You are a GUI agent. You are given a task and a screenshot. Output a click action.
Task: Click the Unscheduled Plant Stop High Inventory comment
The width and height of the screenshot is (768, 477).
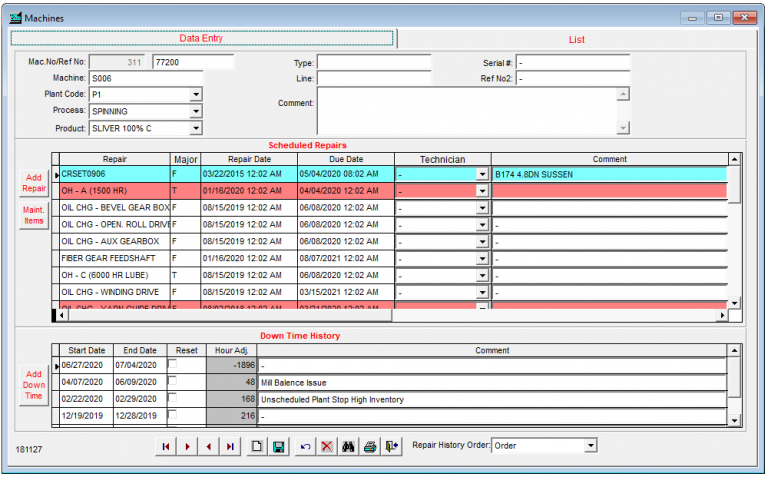coord(492,400)
